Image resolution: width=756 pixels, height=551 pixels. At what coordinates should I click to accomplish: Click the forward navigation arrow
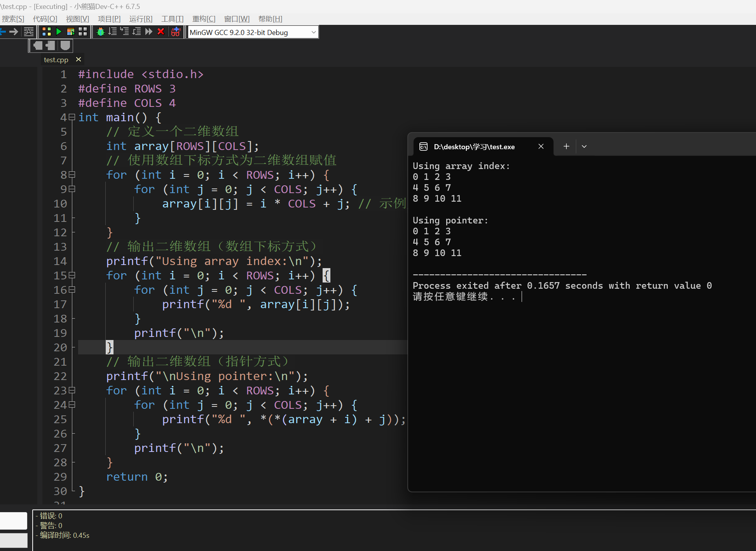pos(14,32)
